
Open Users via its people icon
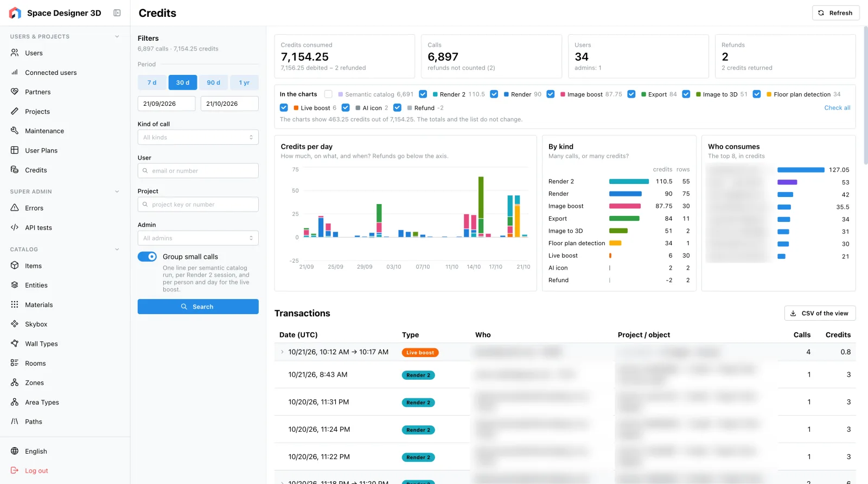pos(15,53)
